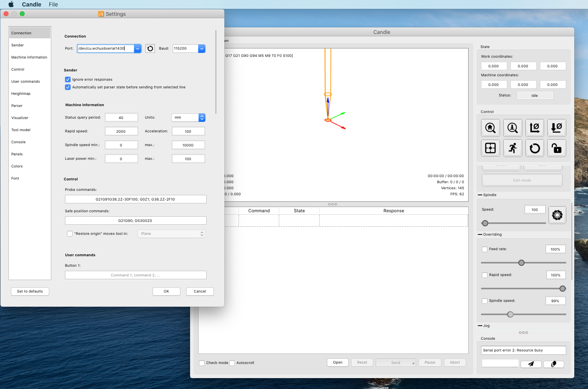588x389 pixels.
Task: Select Font in settings sidebar
Action: click(30, 178)
